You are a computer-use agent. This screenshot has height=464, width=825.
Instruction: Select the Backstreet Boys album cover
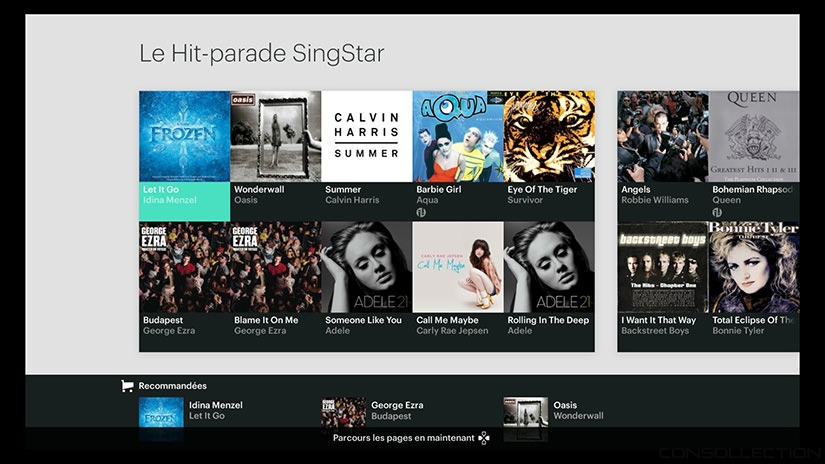coord(663,267)
